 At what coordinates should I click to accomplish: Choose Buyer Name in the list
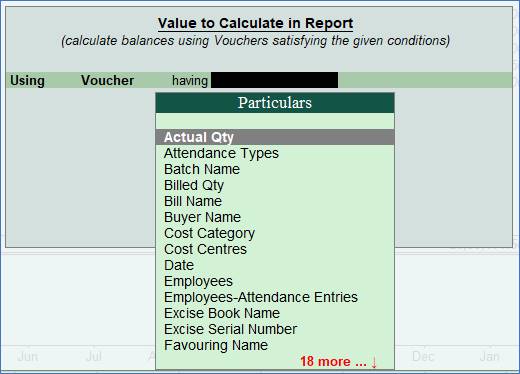(202, 217)
